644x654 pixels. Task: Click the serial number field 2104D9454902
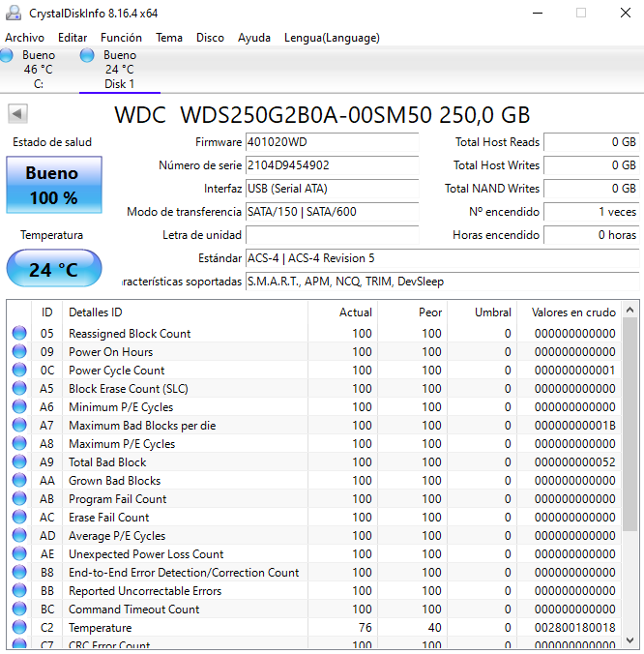pos(333,165)
